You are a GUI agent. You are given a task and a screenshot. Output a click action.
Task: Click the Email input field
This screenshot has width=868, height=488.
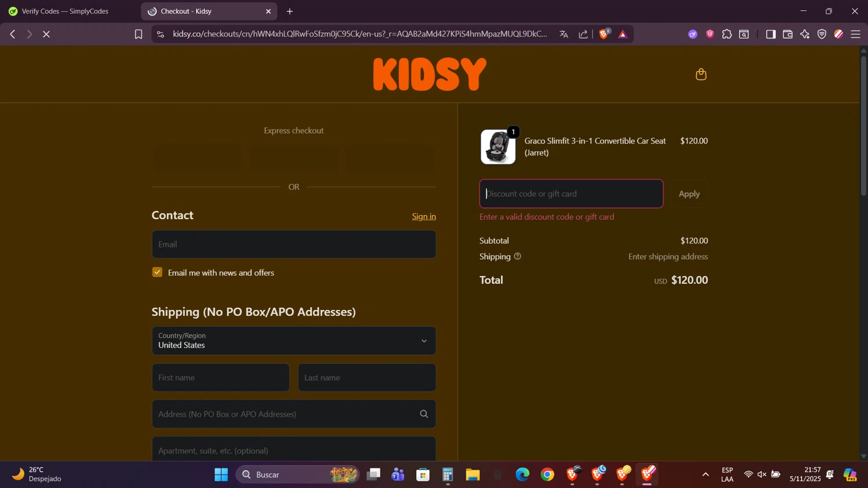(x=294, y=244)
